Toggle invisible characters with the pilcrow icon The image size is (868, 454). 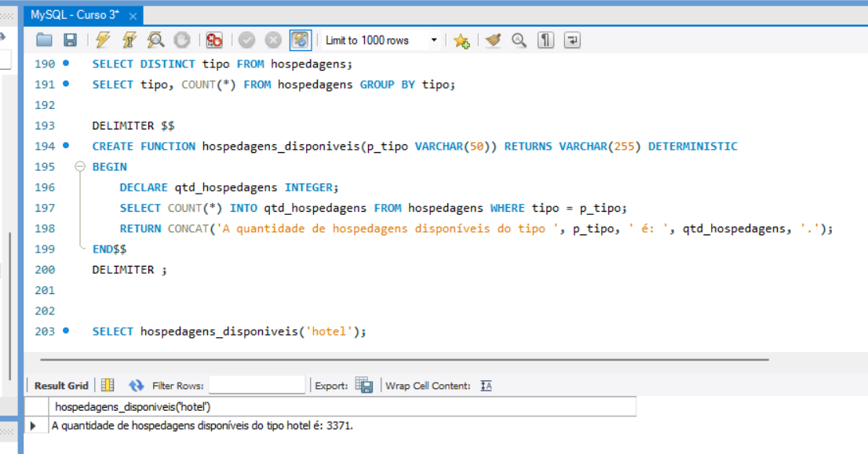[545, 40]
